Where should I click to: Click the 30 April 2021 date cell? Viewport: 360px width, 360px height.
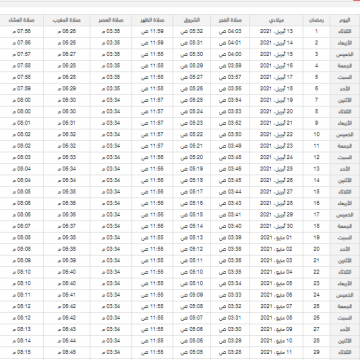(x=276, y=226)
